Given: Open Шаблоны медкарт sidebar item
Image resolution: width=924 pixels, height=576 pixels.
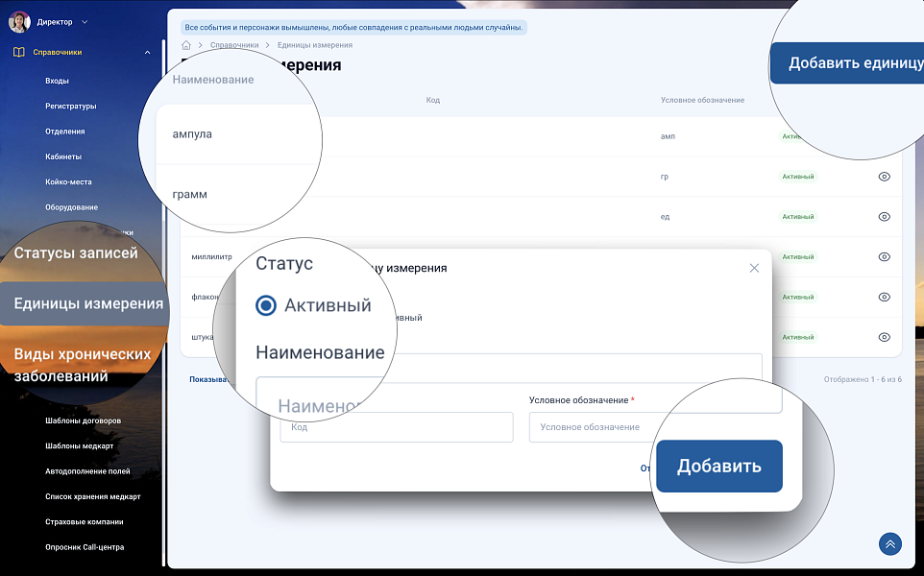Looking at the screenshot, I should [x=81, y=446].
